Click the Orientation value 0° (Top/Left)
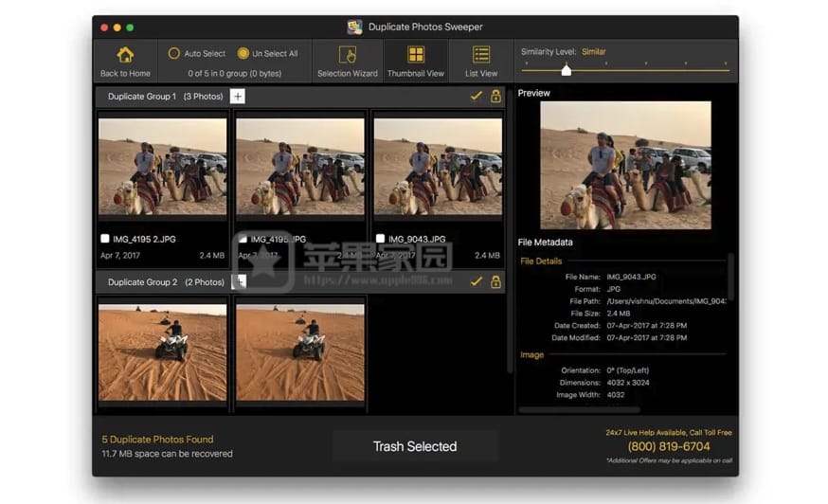This screenshot has height=504, width=828. point(628,370)
